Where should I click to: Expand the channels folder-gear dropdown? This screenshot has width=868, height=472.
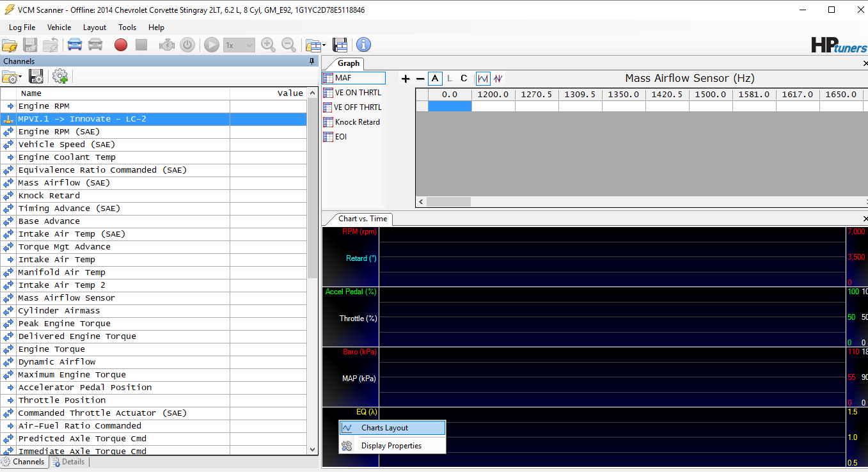click(20, 77)
